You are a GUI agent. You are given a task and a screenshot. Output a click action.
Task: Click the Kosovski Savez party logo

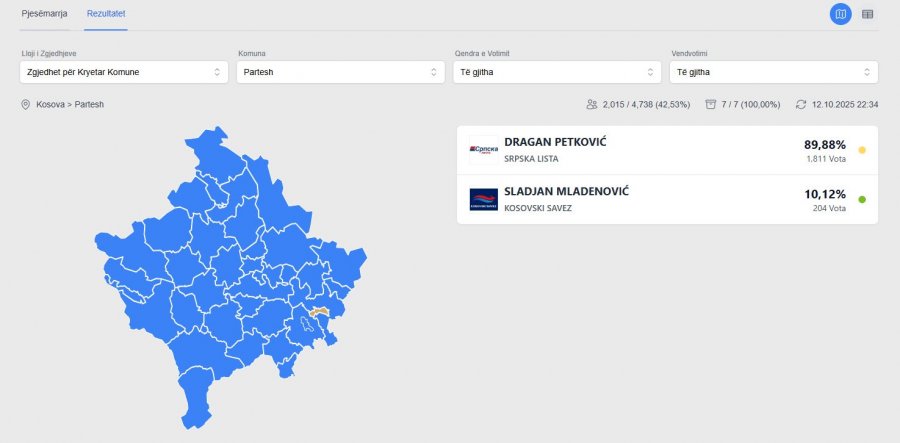[x=483, y=199]
